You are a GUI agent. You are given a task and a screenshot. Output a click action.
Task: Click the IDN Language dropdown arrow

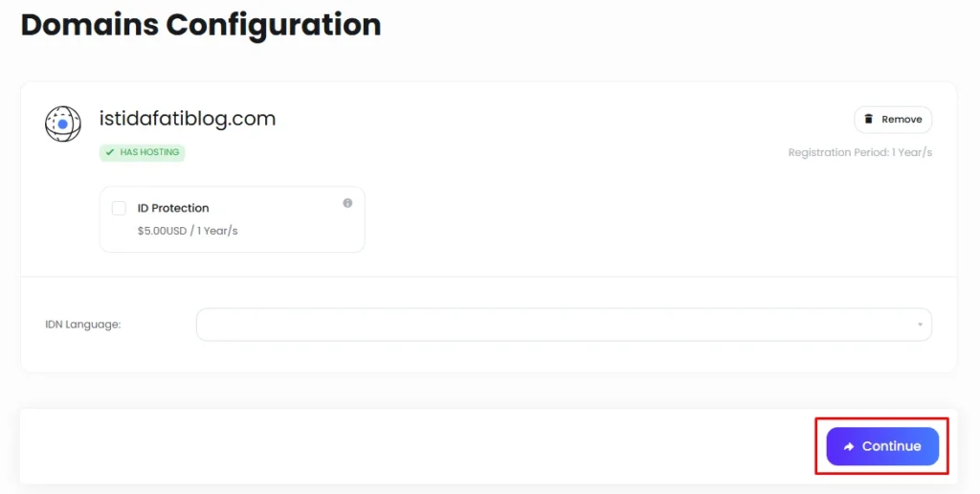[920, 325]
